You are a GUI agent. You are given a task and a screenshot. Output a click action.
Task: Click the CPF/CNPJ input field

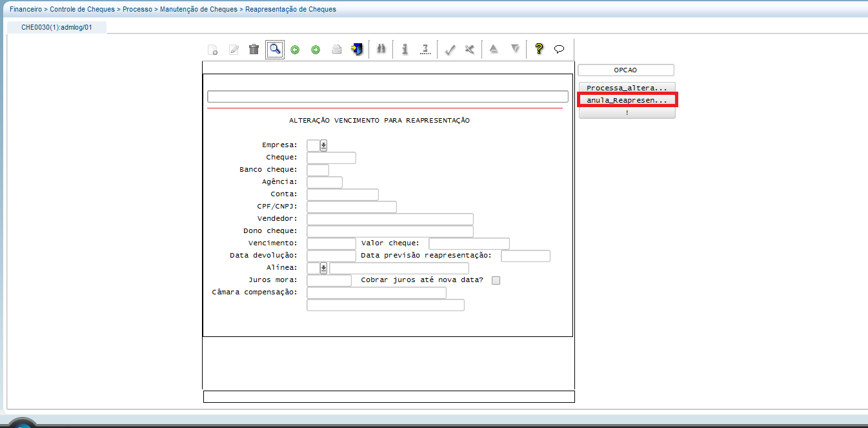coord(352,207)
